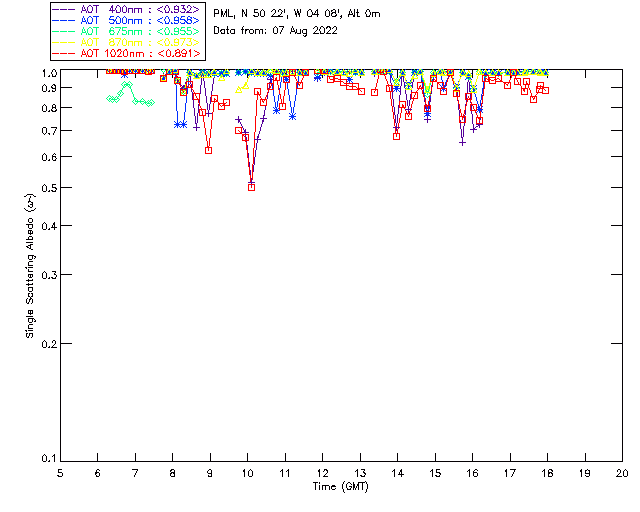Image resolution: width=640 pixels, height=512 pixels.
Task: Click the PML station location header text
Action: pyautogui.click(x=297, y=14)
